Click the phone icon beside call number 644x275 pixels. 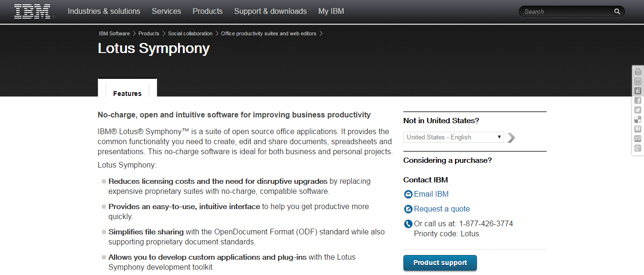pyautogui.click(x=408, y=224)
